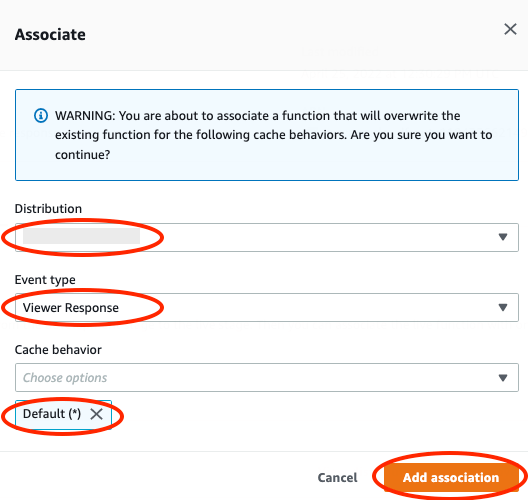Screen dimensions: 528x500
Task: Click the WARNING overwrite message text
Action: [274, 135]
